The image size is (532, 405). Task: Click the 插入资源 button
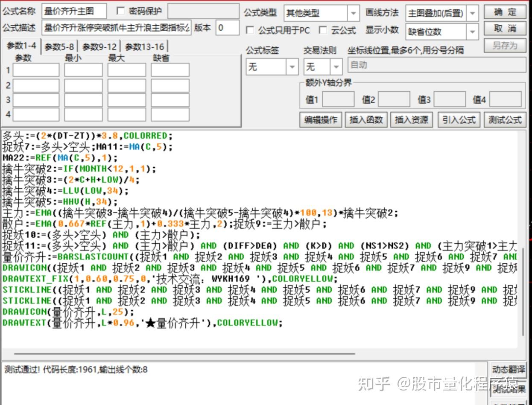412,120
